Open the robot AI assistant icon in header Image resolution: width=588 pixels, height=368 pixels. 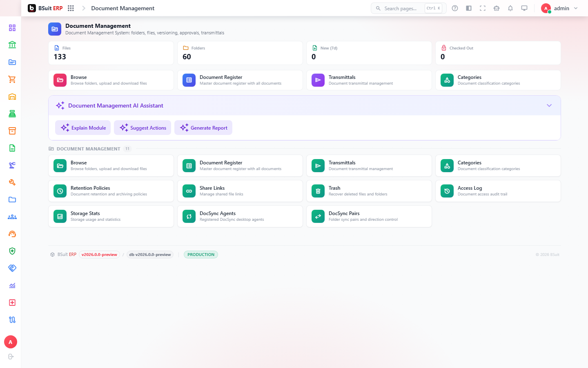pos(497,8)
